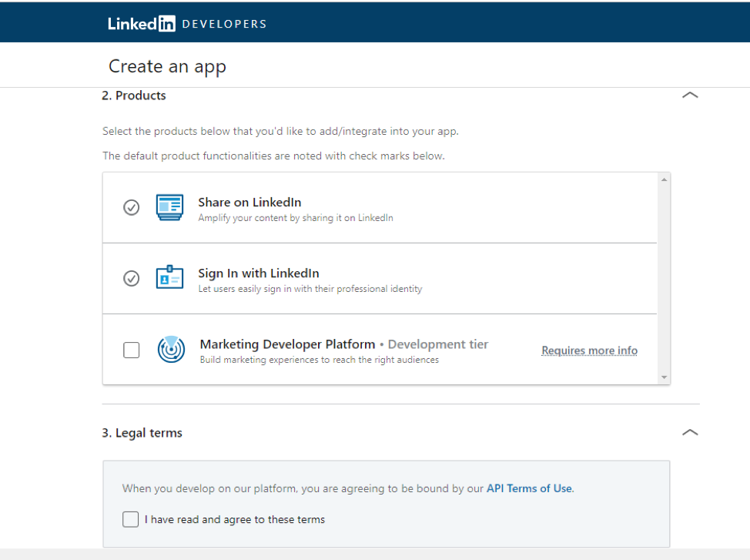Collapse the Products section chevron
Screen dimensions: 750x560
tap(690, 96)
